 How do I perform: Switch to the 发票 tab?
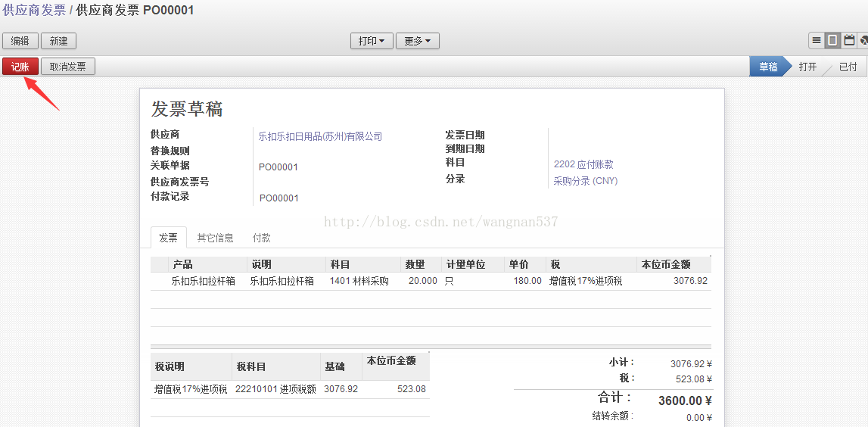tap(168, 238)
